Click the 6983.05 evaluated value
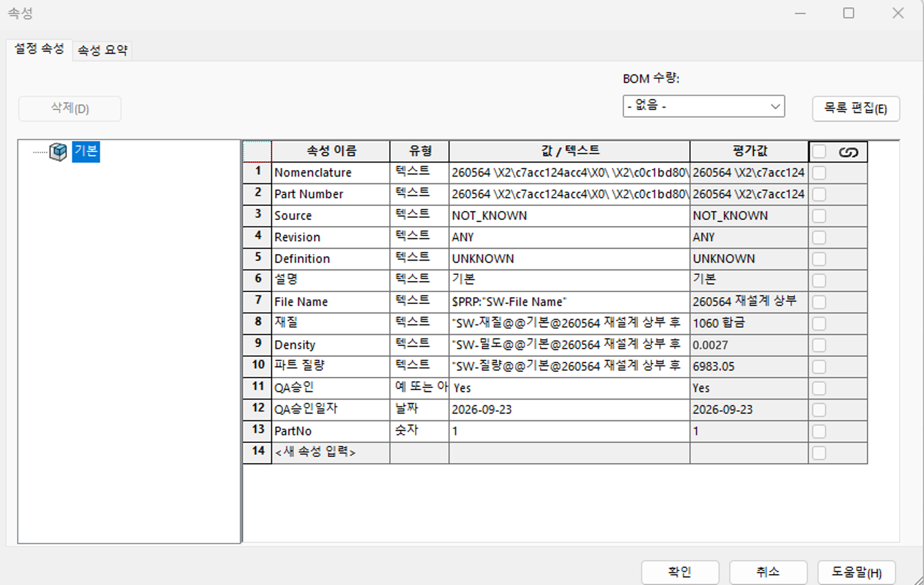Screen dimensions: 924x585 (x=749, y=367)
